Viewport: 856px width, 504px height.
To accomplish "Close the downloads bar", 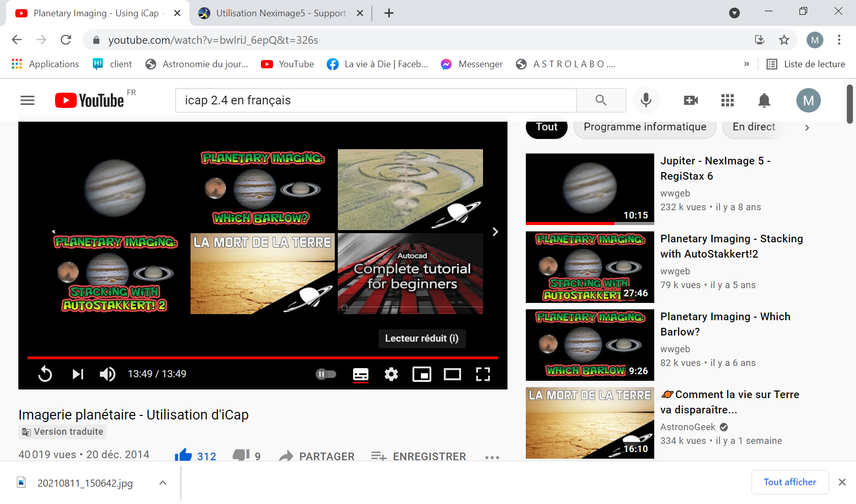I will click(x=842, y=482).
